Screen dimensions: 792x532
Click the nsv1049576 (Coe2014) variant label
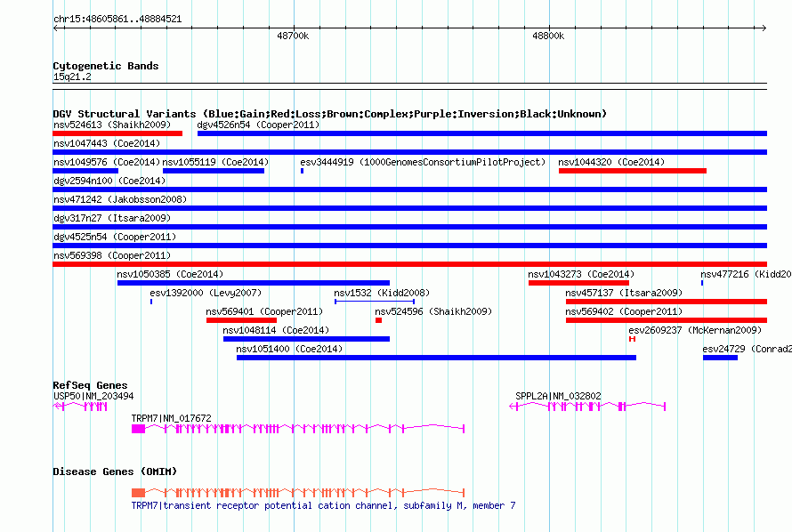click(107, 162)
